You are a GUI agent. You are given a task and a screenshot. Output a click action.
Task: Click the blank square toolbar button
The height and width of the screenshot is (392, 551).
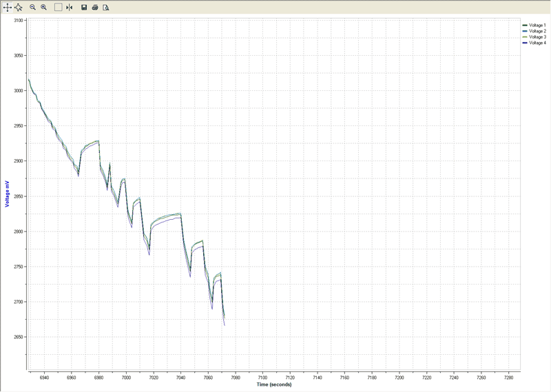(59, 8)
